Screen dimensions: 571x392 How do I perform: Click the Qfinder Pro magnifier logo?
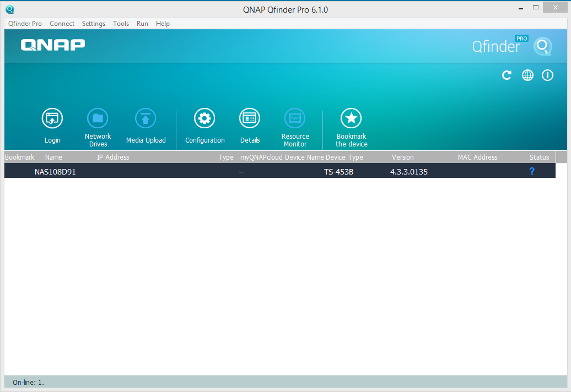(542, 46)
